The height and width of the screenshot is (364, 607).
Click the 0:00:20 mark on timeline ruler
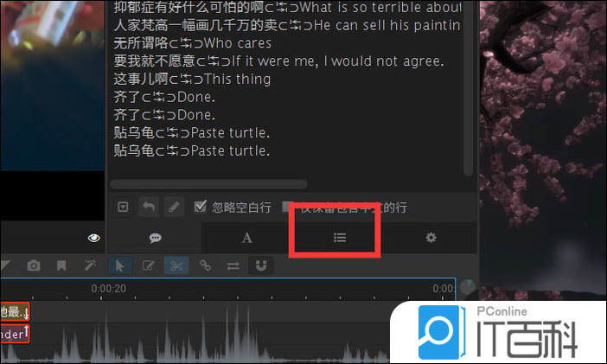pos(108,289)
